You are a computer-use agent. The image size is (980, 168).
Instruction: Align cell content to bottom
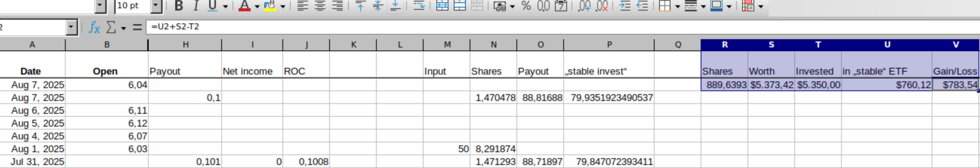[x=395, y=6]
